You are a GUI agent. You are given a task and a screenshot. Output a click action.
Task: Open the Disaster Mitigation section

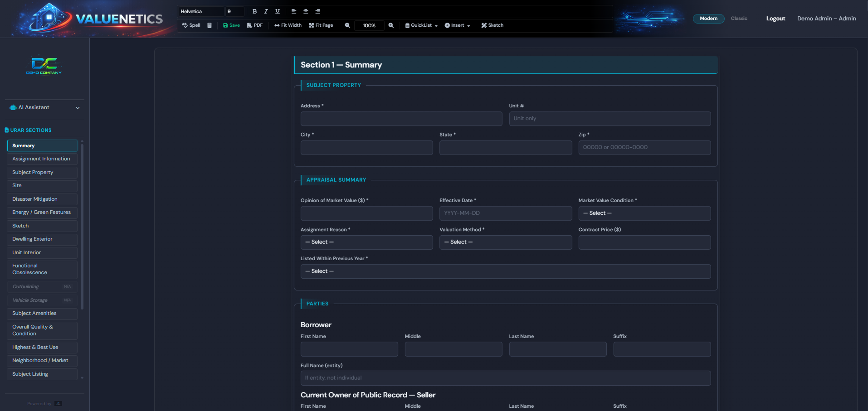42,199
